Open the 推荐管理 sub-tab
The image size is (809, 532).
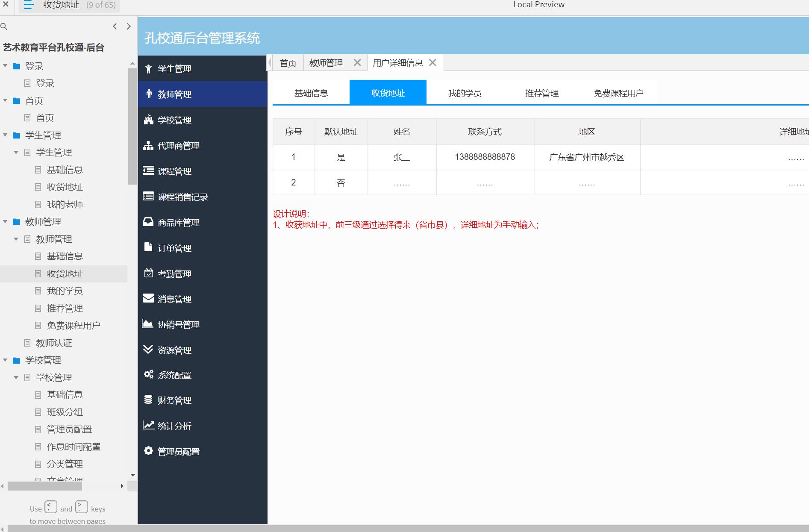tap(542, 93)
